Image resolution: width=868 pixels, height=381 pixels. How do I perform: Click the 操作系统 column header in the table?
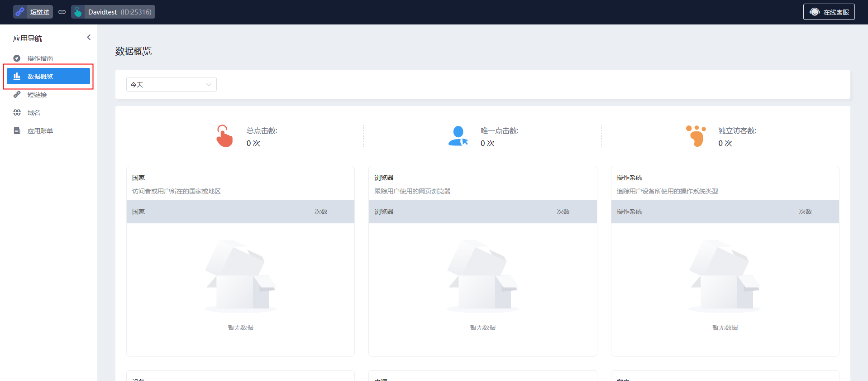pyautogui.click(x=629, y=212)
